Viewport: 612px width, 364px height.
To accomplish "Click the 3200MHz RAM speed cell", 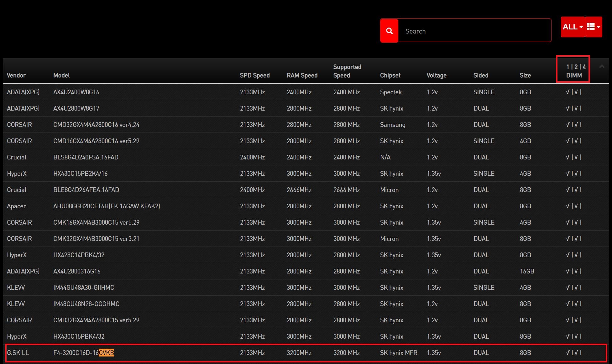I will pyautogui.click(x=299, y=353).
